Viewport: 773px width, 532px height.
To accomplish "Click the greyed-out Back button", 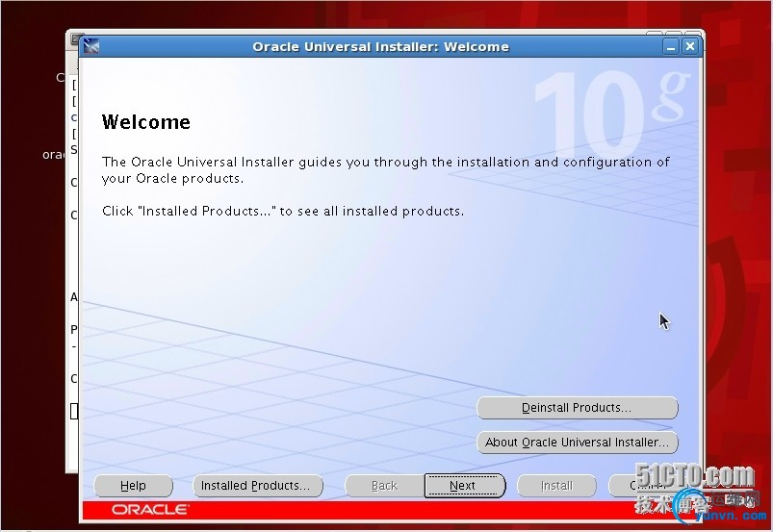I will pyautogui.click(x=384, y=486).
